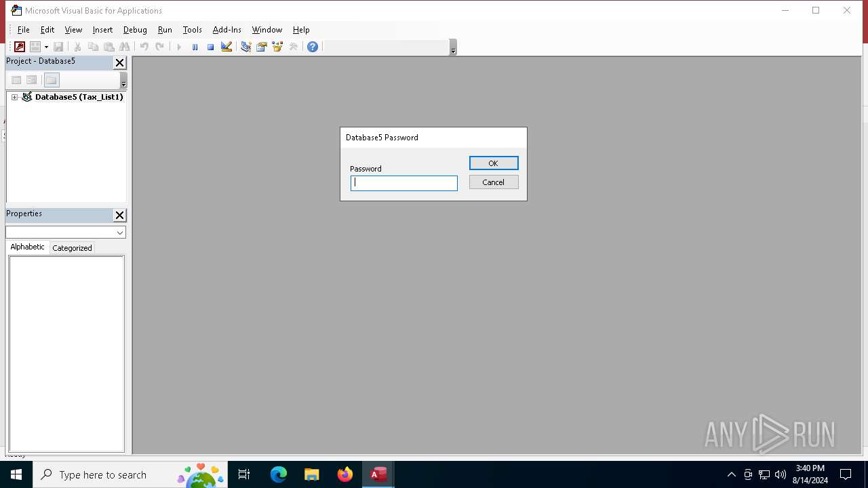The height and width of the screenshot is (488, 868).
Task: Close the Project - Database5 pane
Action: pos(119,63)
